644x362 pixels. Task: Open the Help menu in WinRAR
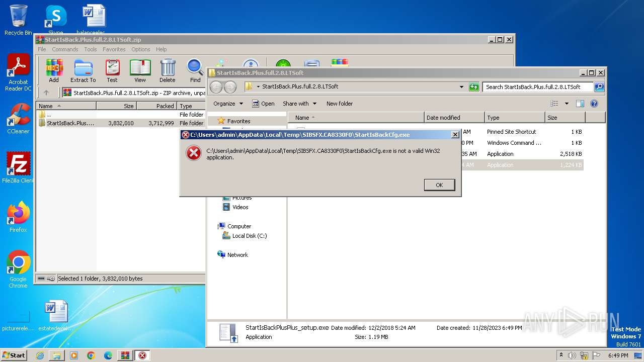pos(161,49)
